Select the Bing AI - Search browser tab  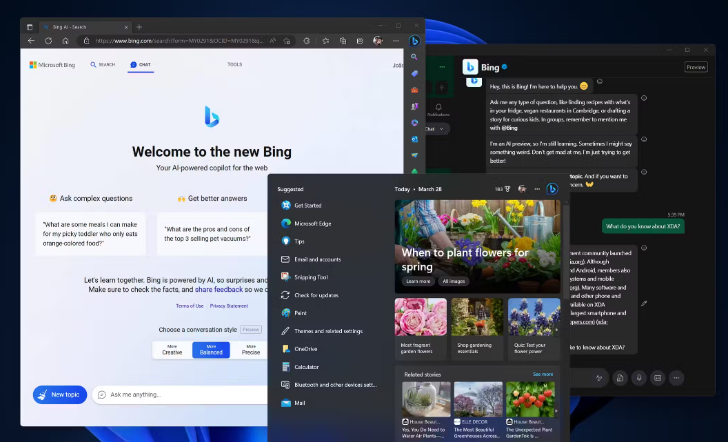85,27
